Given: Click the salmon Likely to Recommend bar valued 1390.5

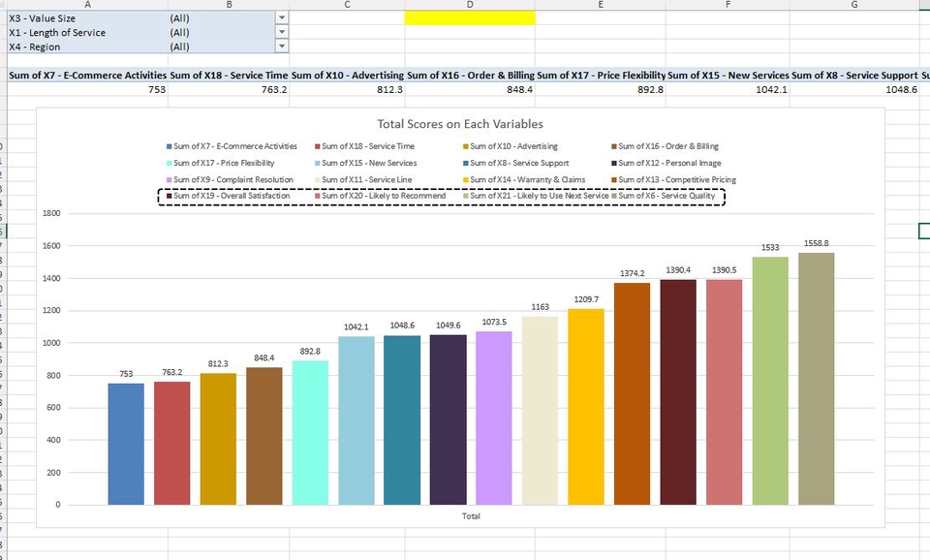Looking at the screenshot, I should click(725, 392).
